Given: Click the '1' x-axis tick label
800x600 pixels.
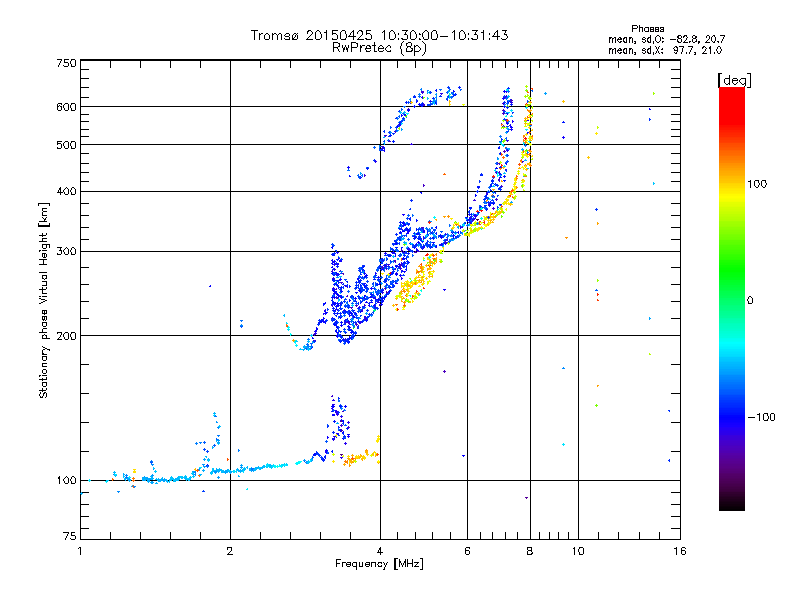Looking at the screenshot, I should [x=80, y=551].
